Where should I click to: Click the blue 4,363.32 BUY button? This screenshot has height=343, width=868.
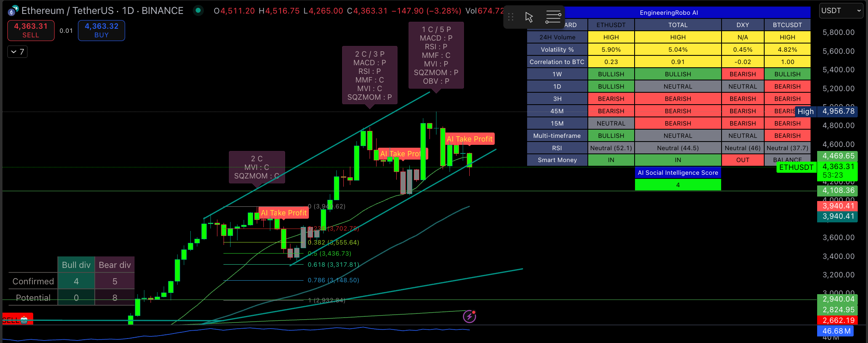101,30
